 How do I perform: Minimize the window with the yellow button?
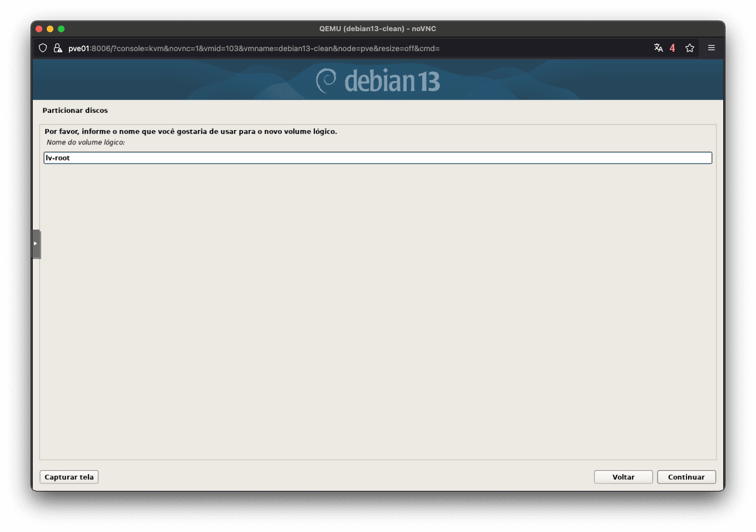tap(50, 29)
